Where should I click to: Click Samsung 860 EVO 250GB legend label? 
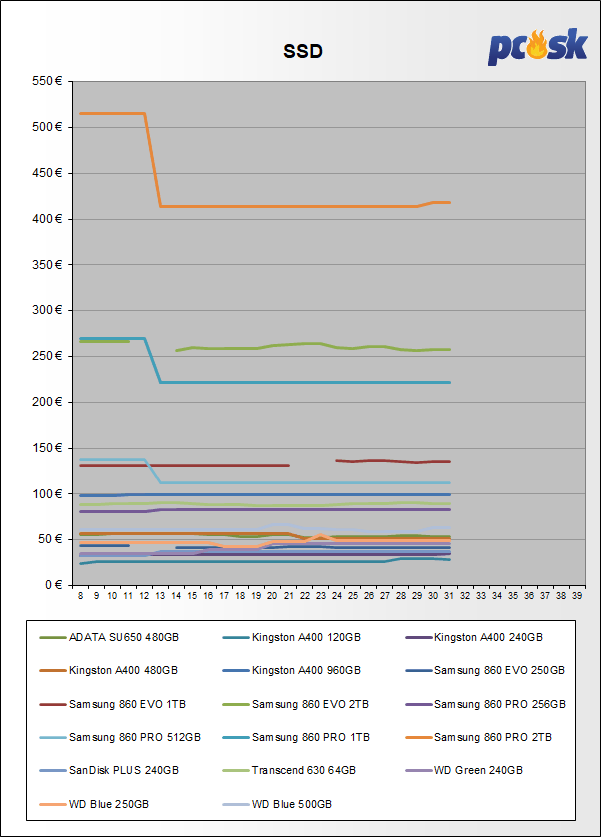(499, 670)
